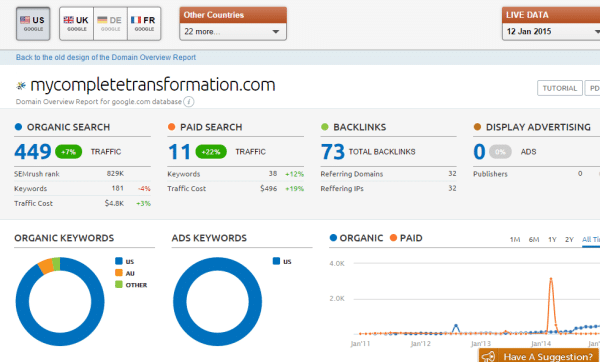This screenshot has height=362, width=600.
Task: Click paid Traffic Cost $496
Action: tap(269, 188)
